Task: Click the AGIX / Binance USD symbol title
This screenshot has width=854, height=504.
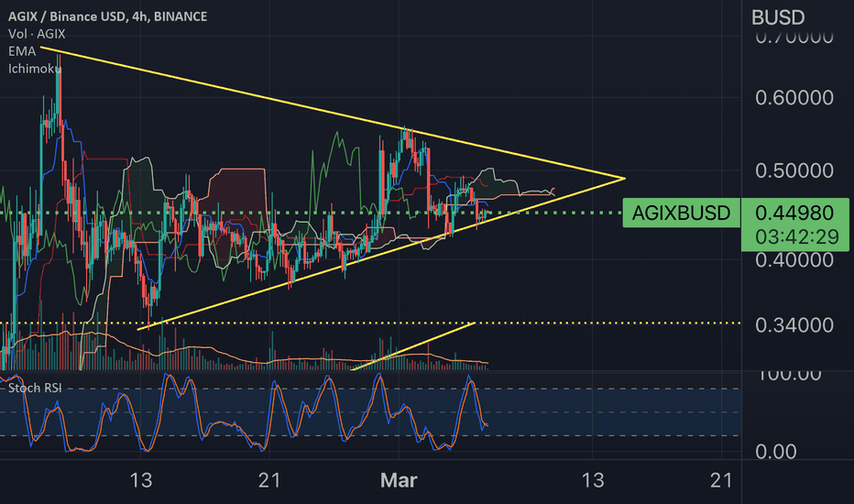Action: pyautogui.click(x=107, y=16)
